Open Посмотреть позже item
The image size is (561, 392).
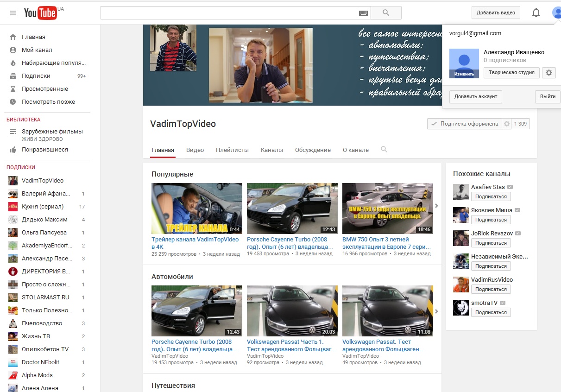[x=48, y=102]
